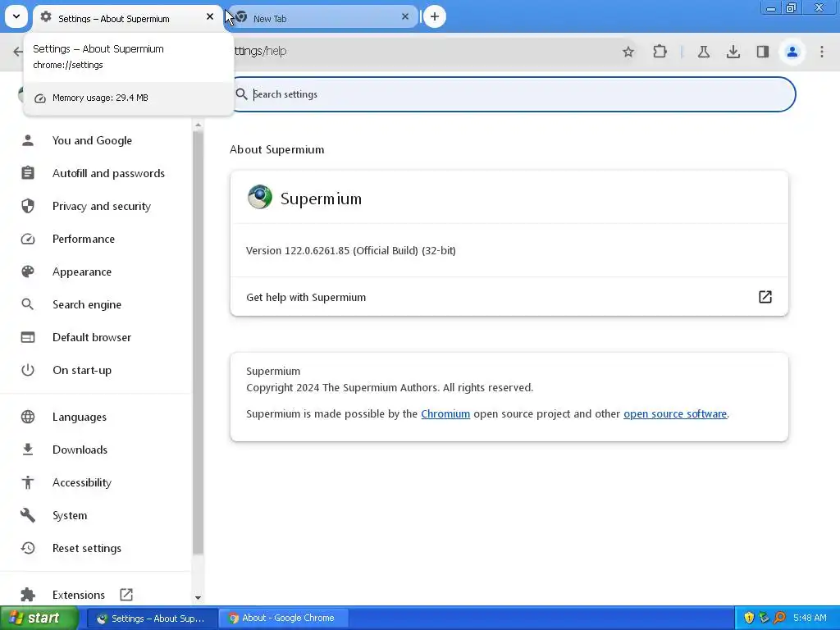
Task: Click the Version 122.0.6261.85 text
Action: coord(351,251)
